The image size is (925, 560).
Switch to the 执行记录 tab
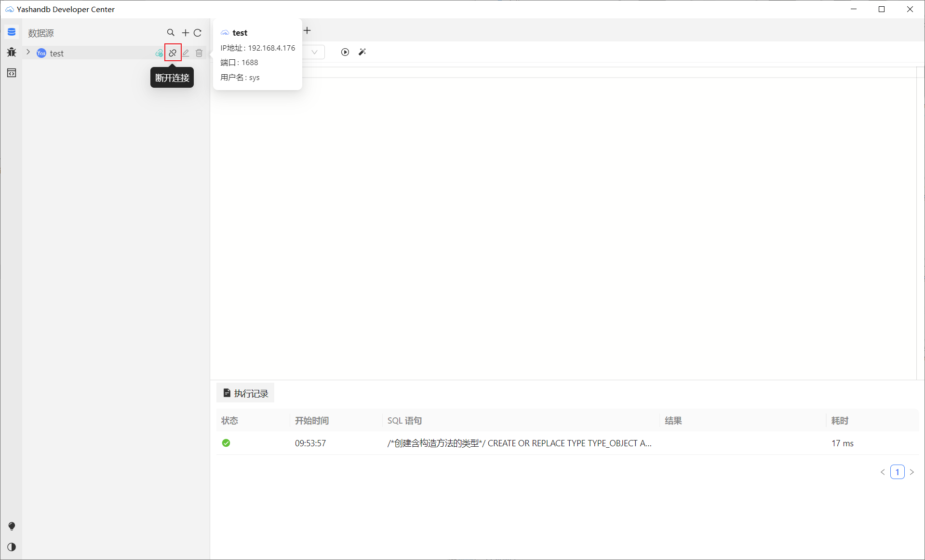tap(246, 393)
